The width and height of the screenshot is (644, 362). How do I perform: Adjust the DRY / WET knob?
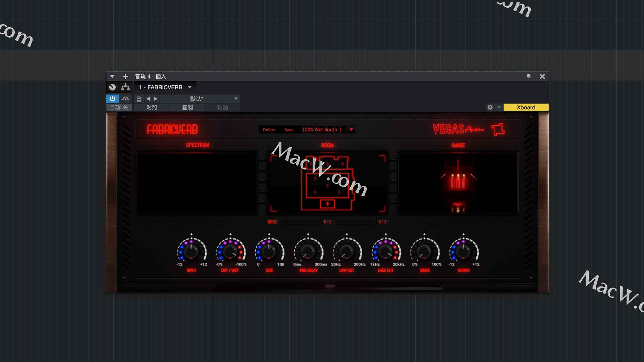tap(230, 251)
